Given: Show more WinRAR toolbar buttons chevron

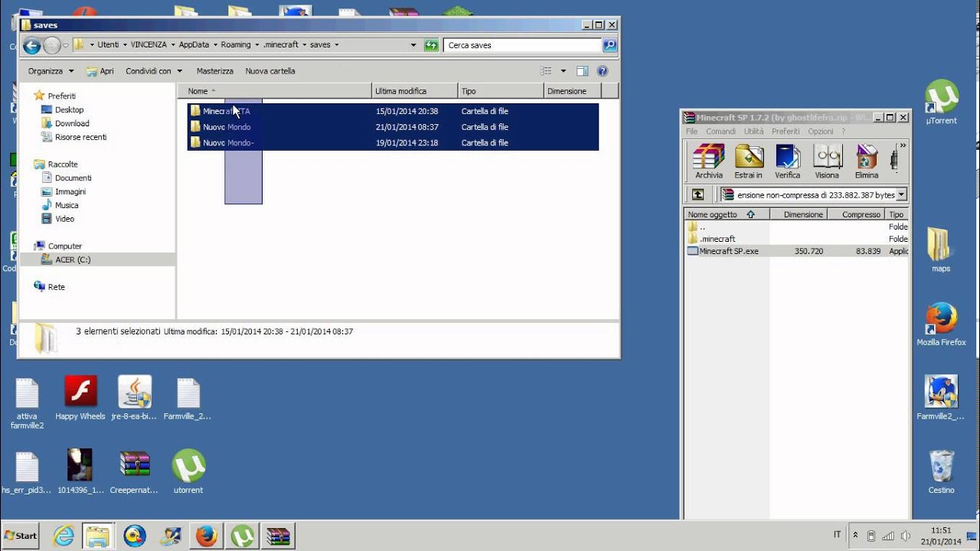Looking at the screenshot, I should 903,145.
